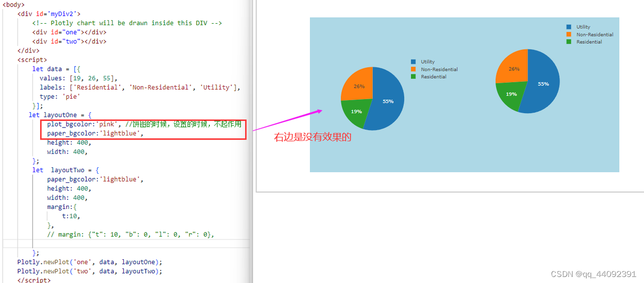This screenshot has width=644, height=283.
Task: Click the blue Utility legend swatch beside the left pie
Action: [414, 62]
